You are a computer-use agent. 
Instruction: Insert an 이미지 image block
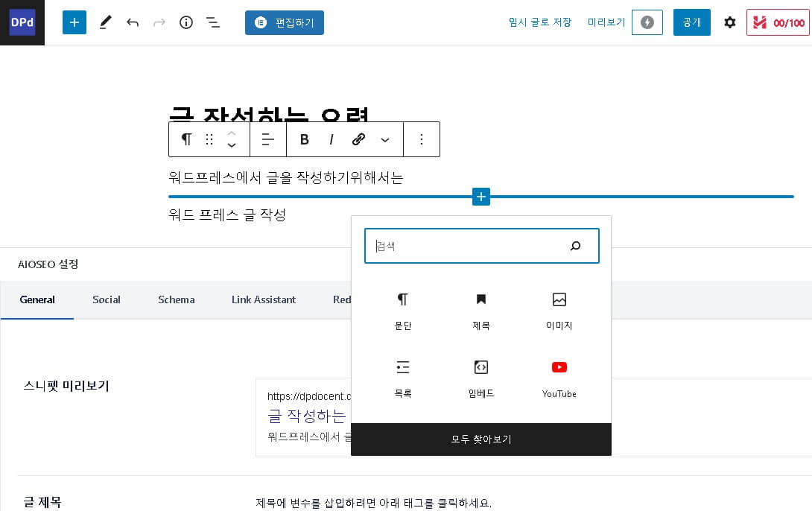coord(559,308)
